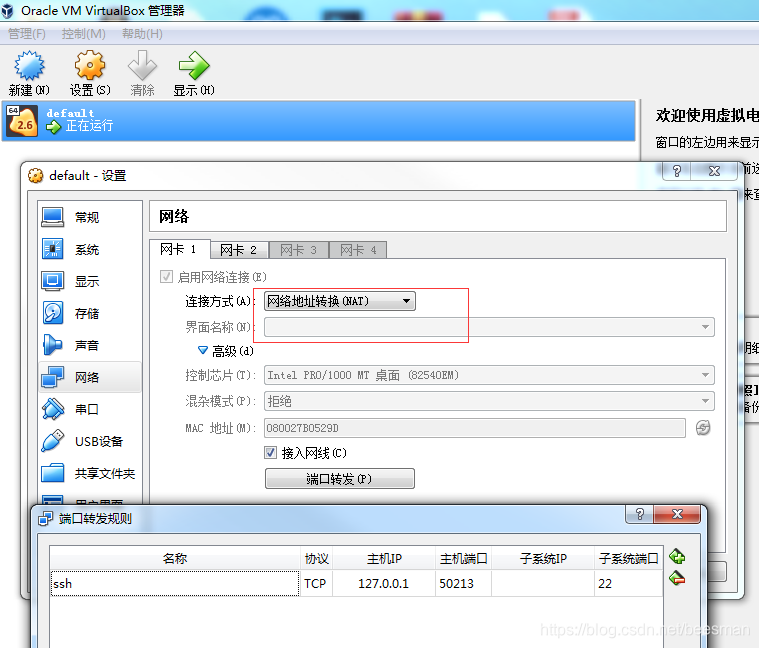
Task: Click the 协议 column header
Action: pyautogui.click(x=316, y=558)
